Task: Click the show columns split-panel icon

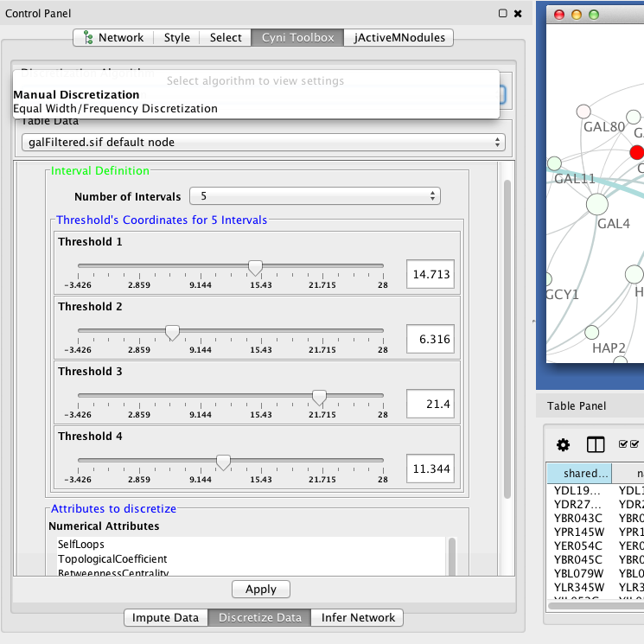Action: tap(596, 444)
